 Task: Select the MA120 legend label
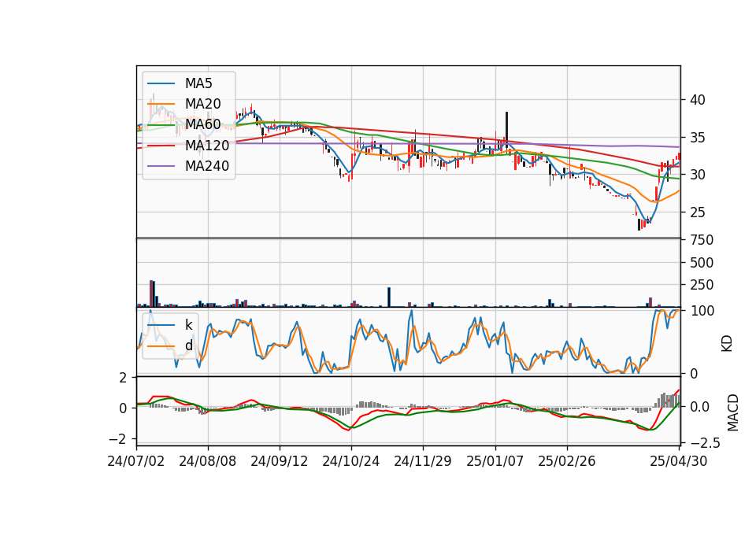tap(207, 146)
